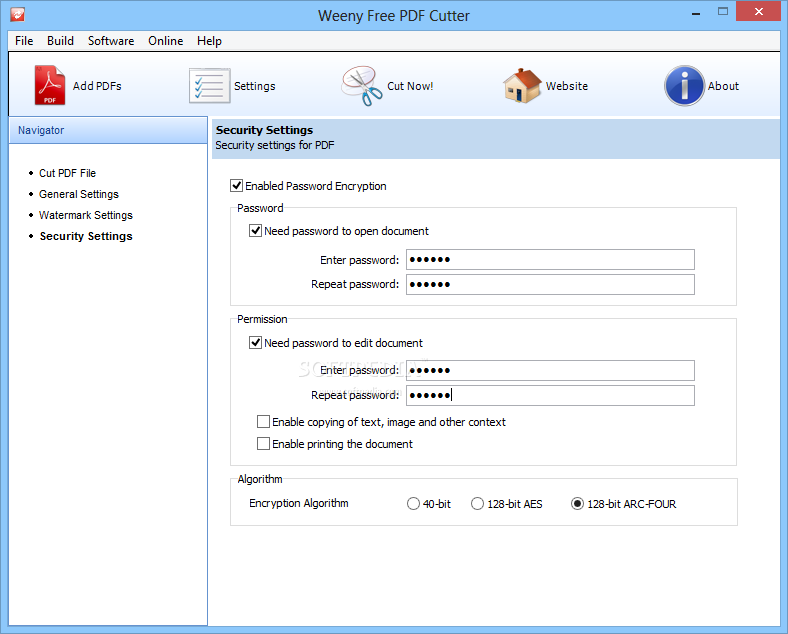Screen dimensions: 788x634
Task: Open the Help menu
Action: point(209,41)
